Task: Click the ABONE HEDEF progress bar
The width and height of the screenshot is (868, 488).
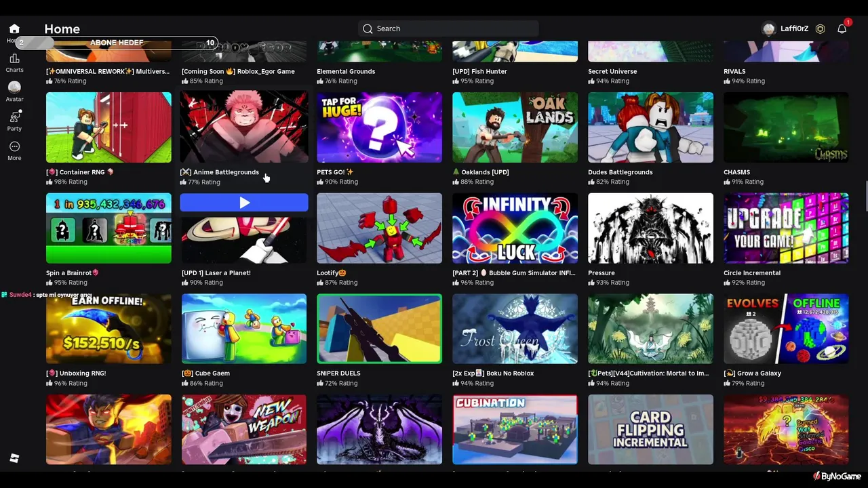Action: [x=117, y=43]
